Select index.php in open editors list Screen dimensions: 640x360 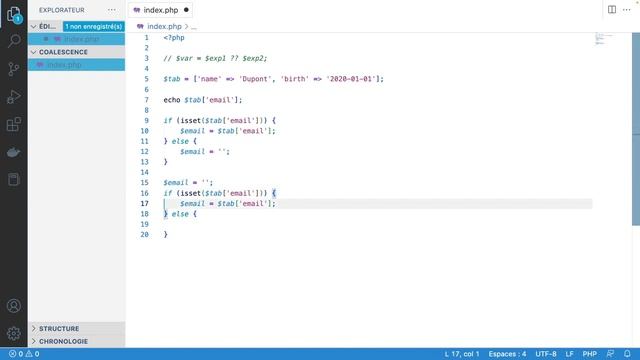coord(77,39)
